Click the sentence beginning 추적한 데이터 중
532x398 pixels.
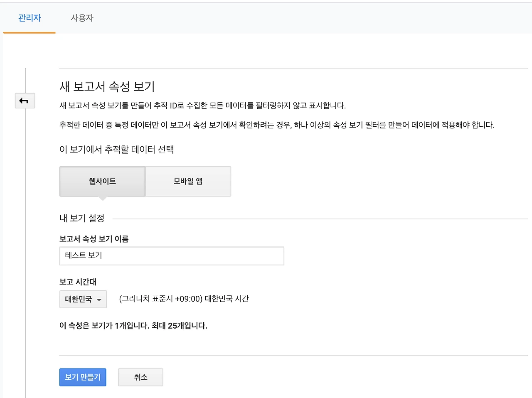click(277, 125)
